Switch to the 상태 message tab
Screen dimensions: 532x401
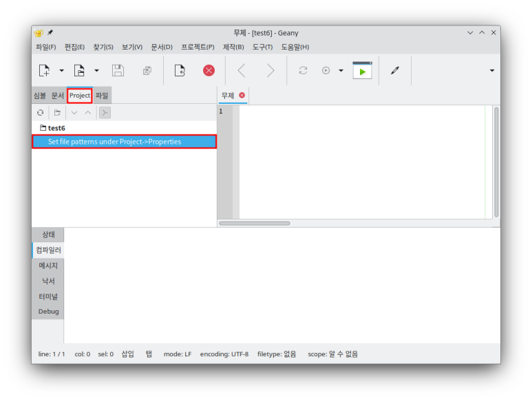pyautogui.click(x=48, y=235)
